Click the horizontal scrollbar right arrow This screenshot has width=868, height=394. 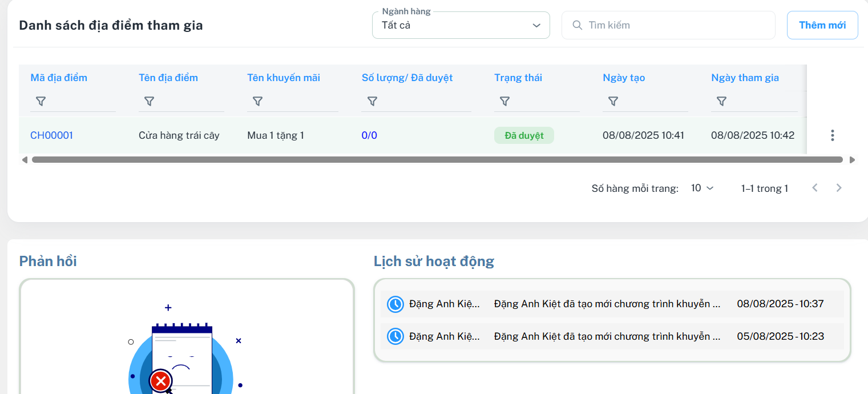pyautogui.click(x=852, y=160)
